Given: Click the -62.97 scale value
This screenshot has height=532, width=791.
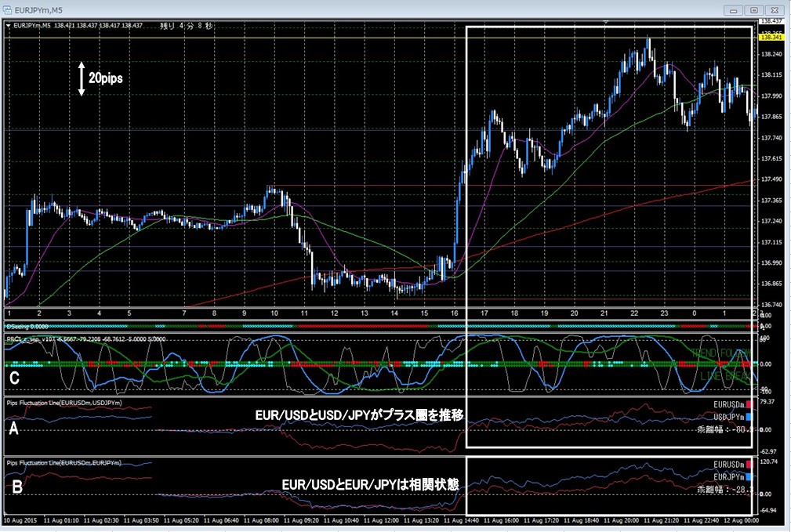Looking at the screenshot, I should 768,451.
